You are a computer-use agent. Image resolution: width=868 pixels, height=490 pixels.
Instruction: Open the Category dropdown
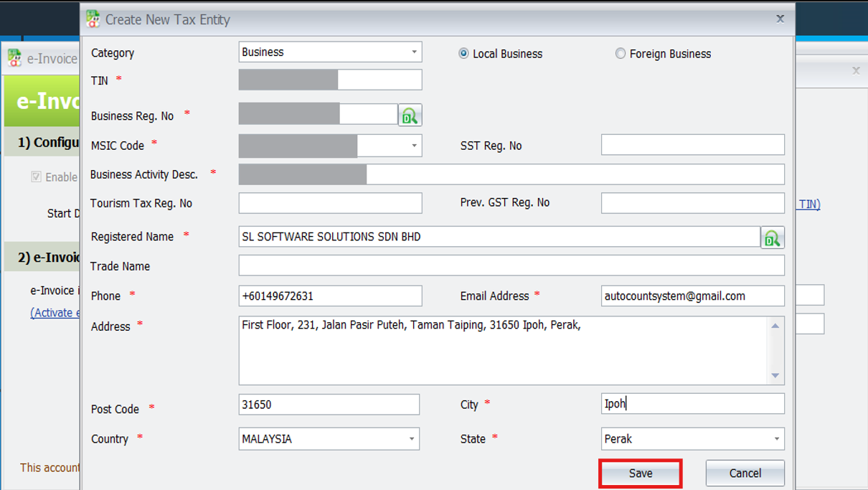[414, 52]
